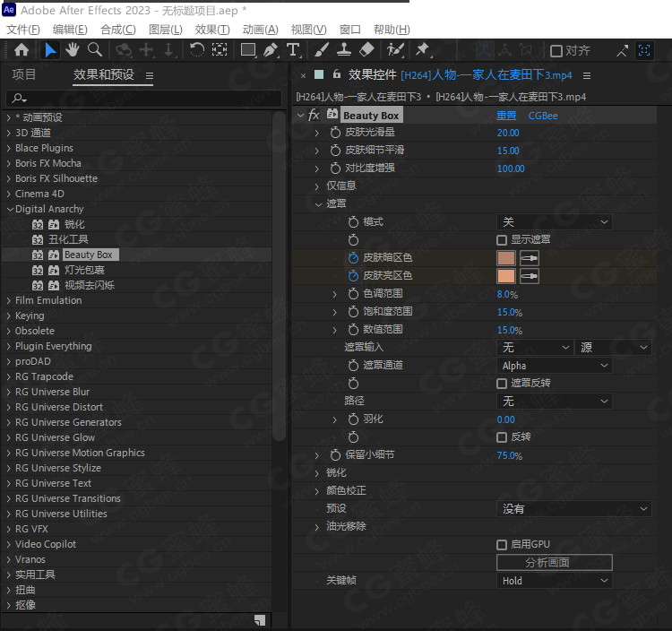Click new preset icon at panel bottom

coord(260,620)
